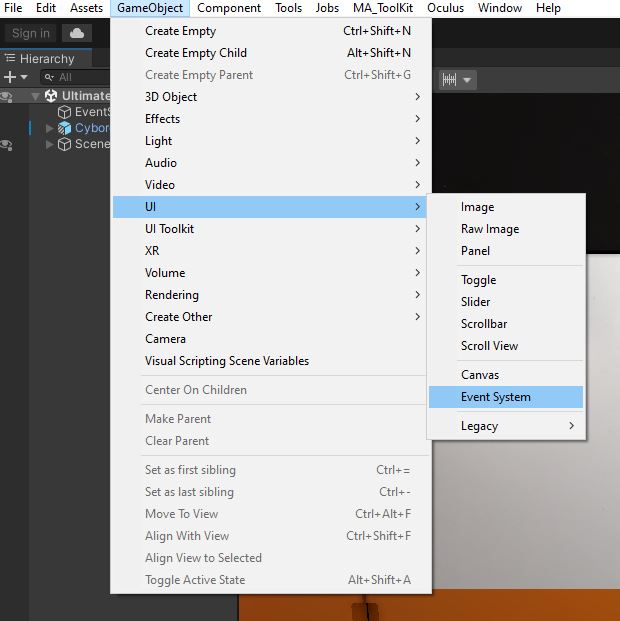Choose Camera from GameObject menu

pos(270,339)
